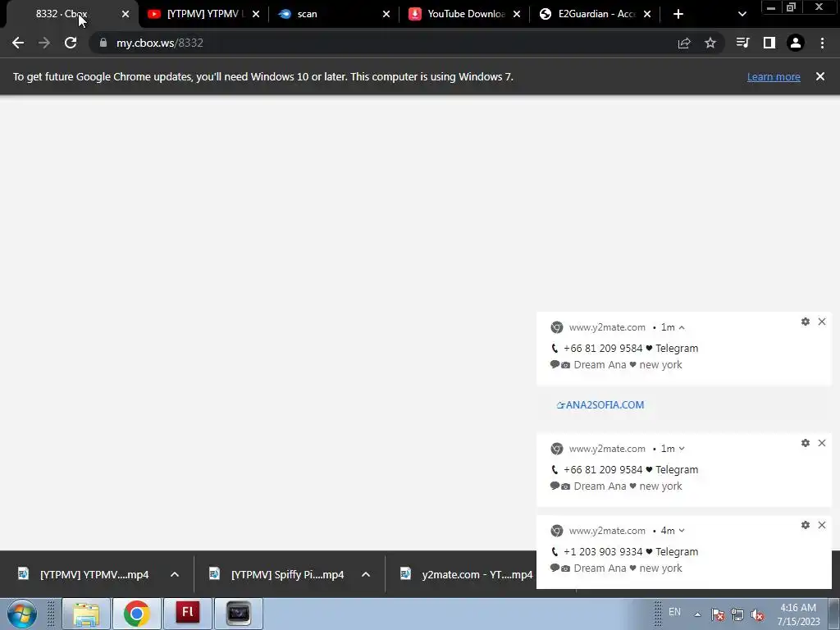Close the YouTube Downloader tab

tap(517, 14)
